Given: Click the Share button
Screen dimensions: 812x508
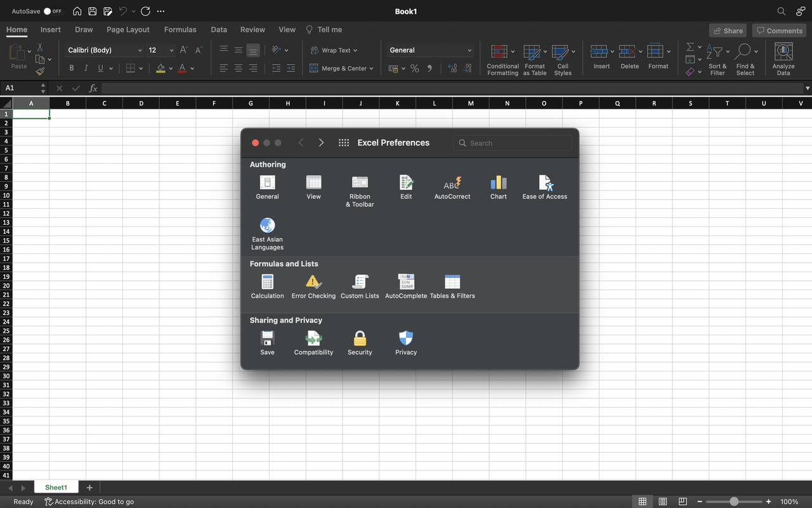Looking at the screenshot, I should (x=728, y=30).
